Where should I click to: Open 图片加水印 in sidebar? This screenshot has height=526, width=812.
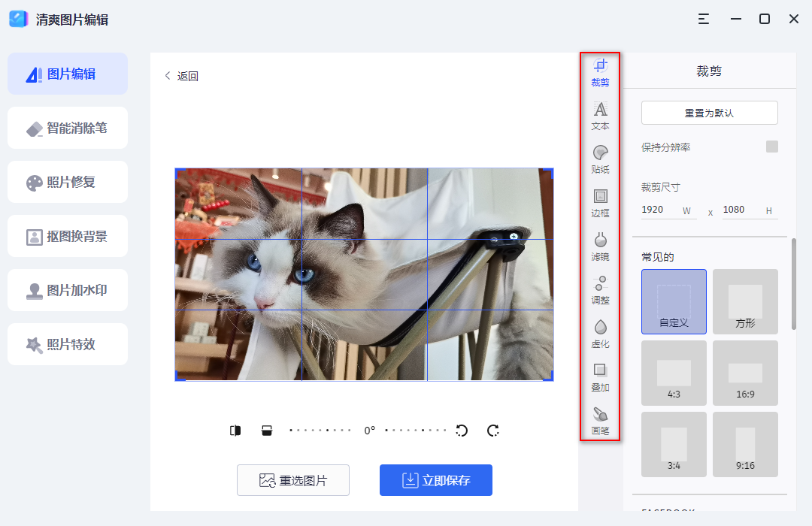(x=68, y=290)
